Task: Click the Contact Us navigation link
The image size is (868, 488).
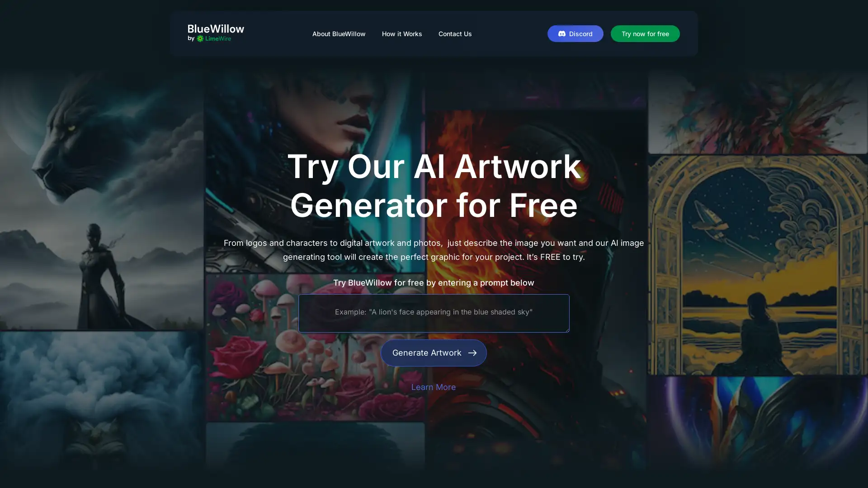Action: [455, 33]
